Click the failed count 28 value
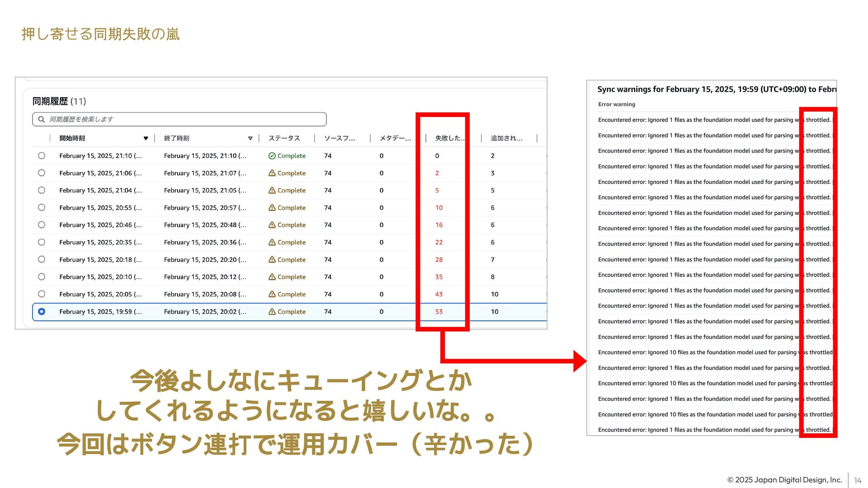 (439, 260)
